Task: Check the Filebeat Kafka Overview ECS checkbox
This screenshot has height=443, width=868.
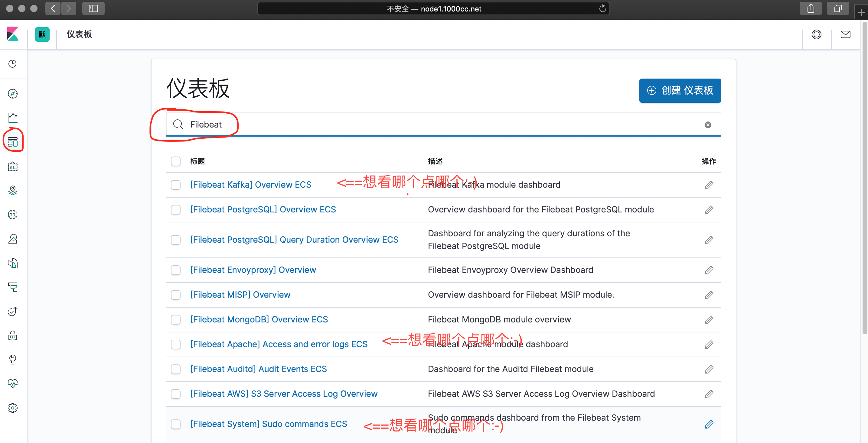Action: (x=175, y=185)
